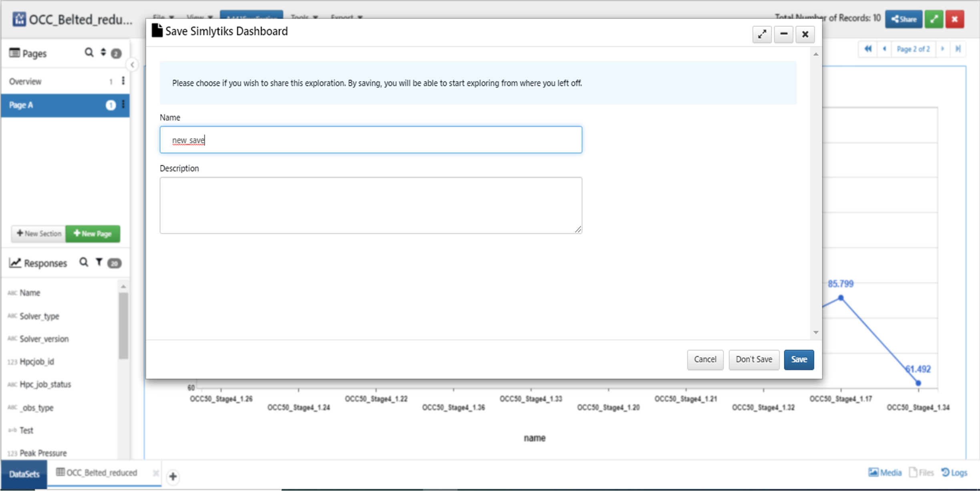Open Logs in the bottom bar
This screenshot has width=980, height=491.
click(954, 473)
